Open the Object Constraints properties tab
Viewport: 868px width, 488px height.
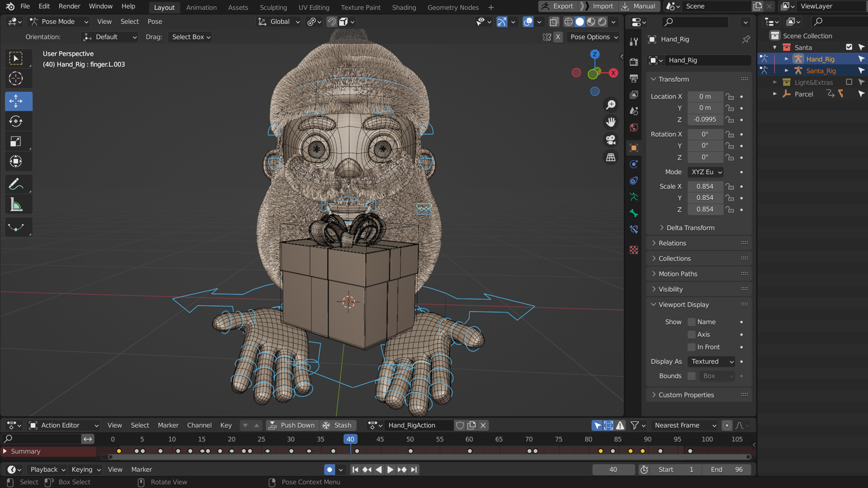tap(634, 180)
